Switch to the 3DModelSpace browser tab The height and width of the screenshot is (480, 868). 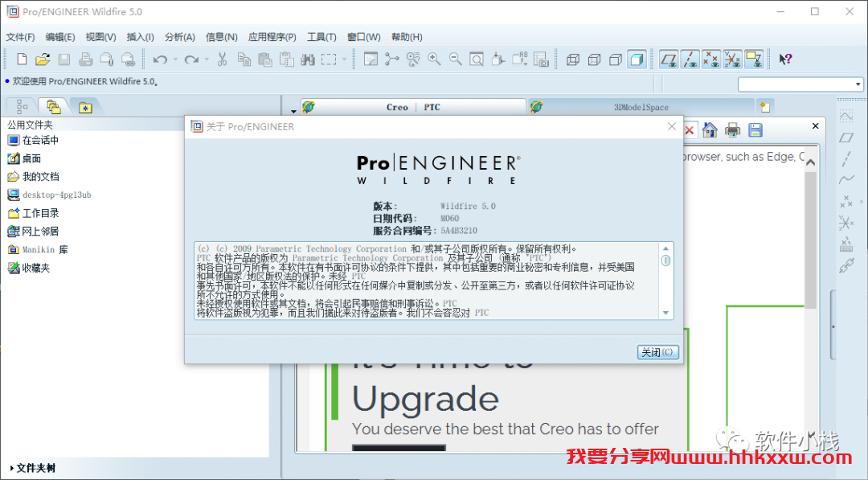click(x=641, y=107)
